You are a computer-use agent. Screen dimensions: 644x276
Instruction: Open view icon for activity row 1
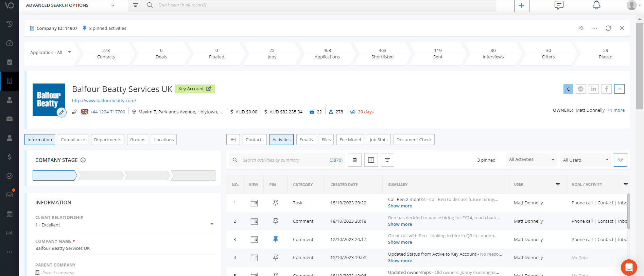[x=254, y=203]
